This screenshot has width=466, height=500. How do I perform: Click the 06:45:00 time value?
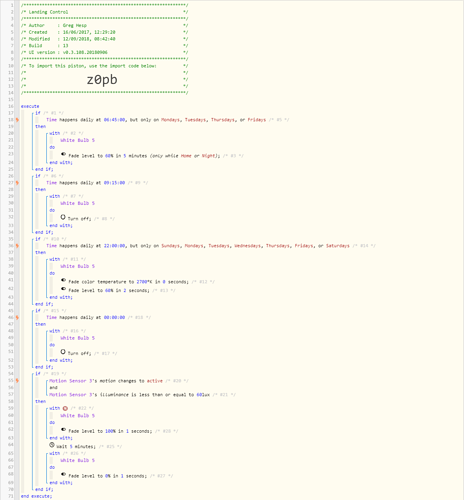pyautogui.click(x=114, y=120)
